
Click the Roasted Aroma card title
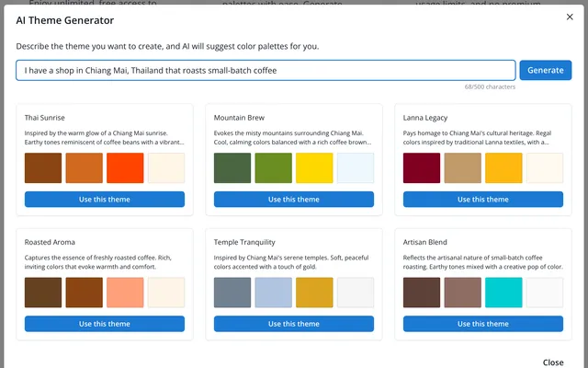point(50,242)
